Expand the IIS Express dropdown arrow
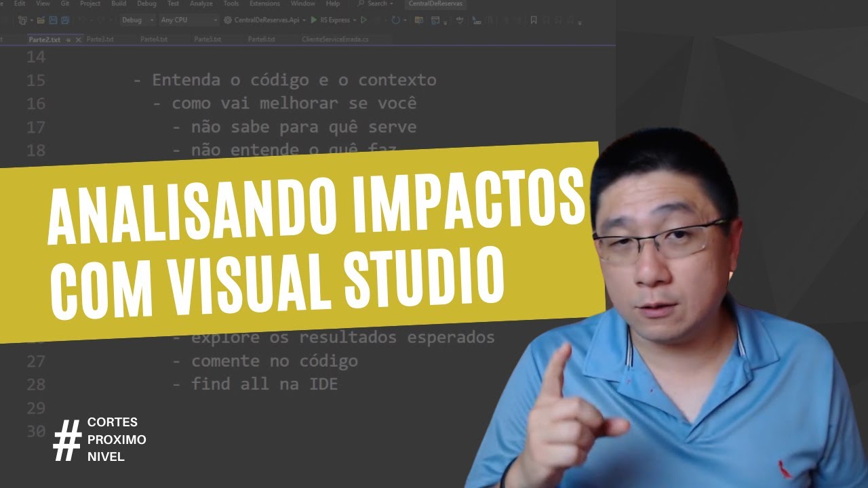 (x=354, y=20)
